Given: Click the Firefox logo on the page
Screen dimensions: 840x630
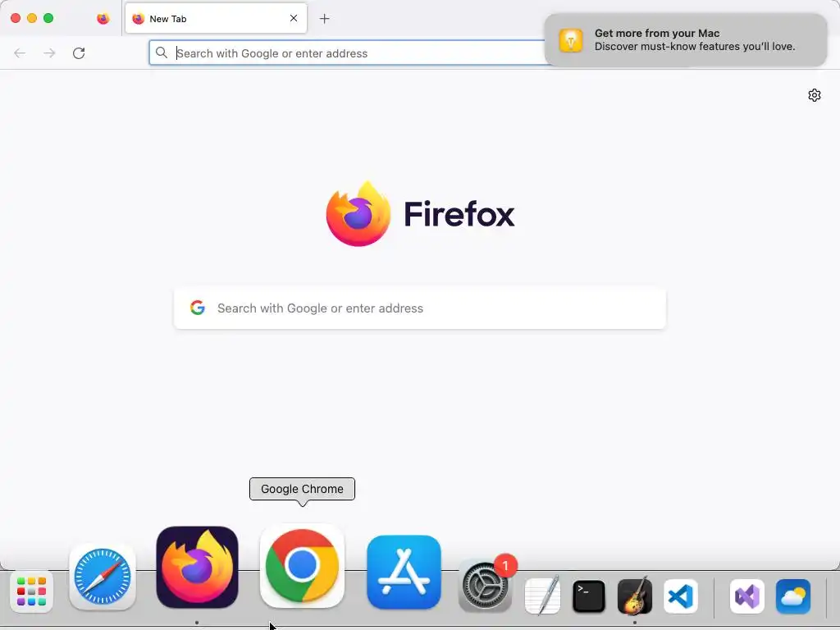Looking at the screenshot, I should [x=358, y=214].
